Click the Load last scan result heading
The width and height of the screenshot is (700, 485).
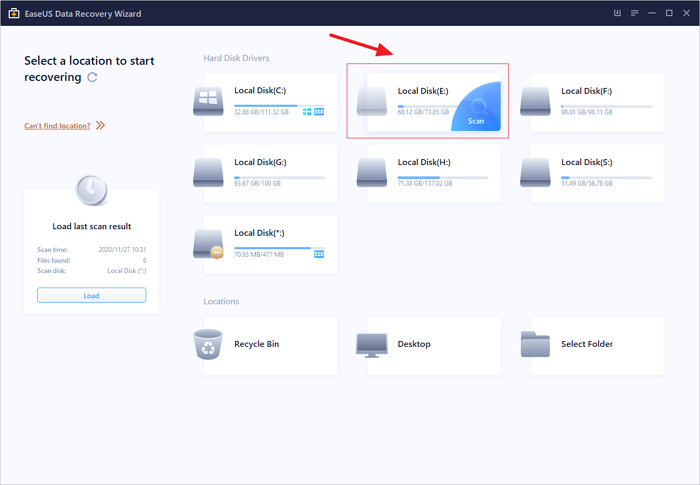click(92, 226)
